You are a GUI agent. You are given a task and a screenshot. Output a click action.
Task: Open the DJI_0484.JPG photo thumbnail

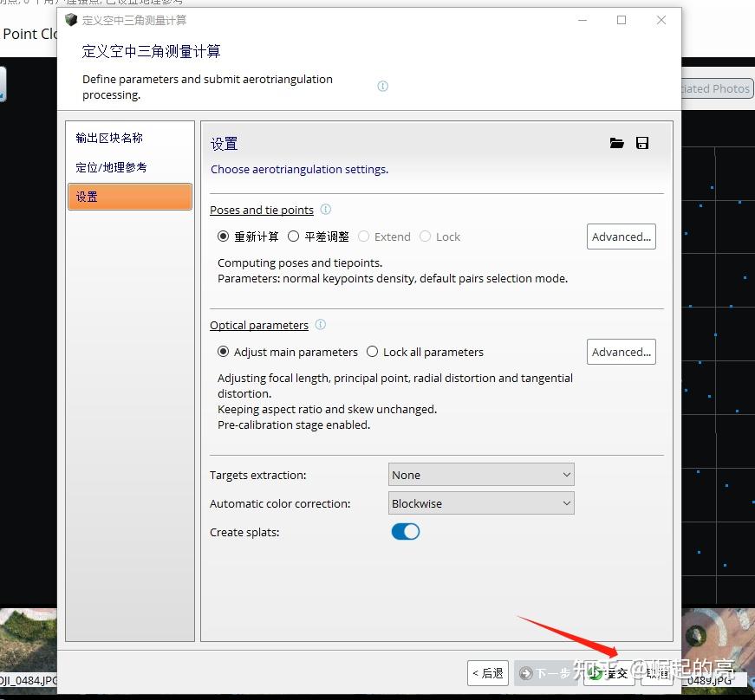pyautogui.click(x=28, y=641)
